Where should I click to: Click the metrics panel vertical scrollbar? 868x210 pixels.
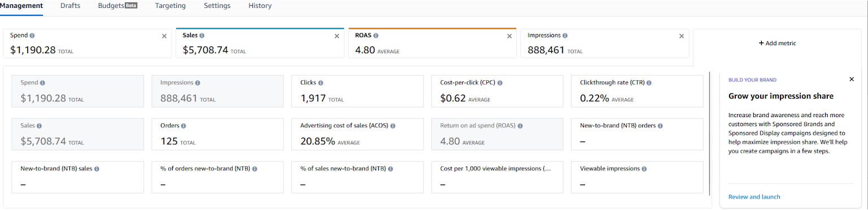click(x=710, y=133)
